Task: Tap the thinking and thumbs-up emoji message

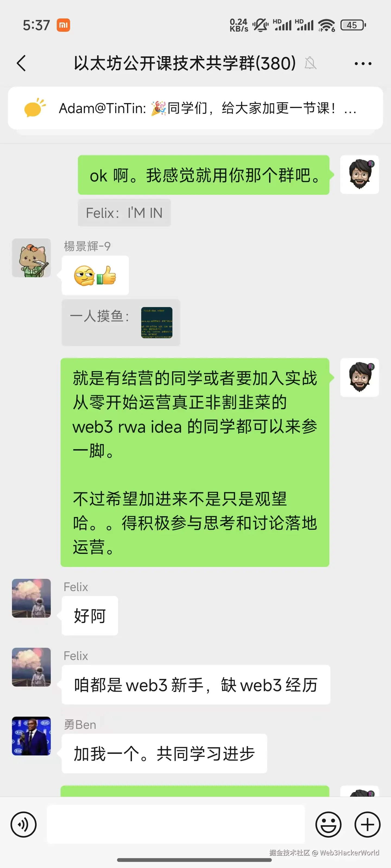Action: 95,275
